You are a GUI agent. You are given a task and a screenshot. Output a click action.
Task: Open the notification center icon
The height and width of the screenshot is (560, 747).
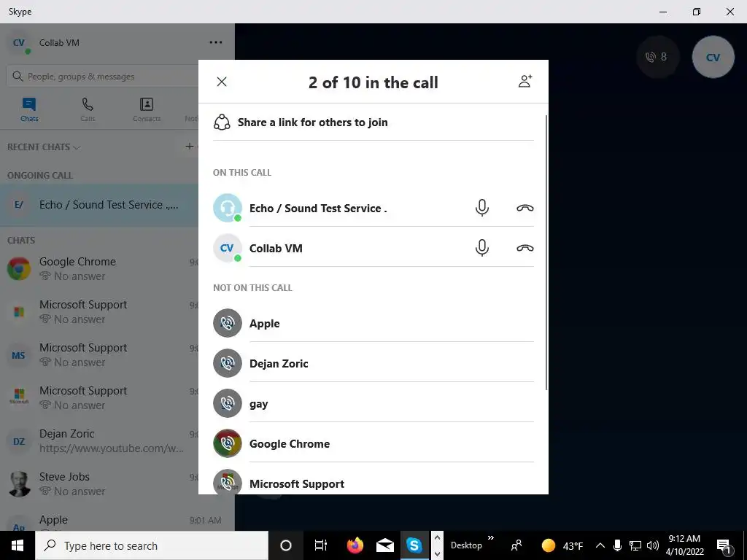click(x=724, y=545)
